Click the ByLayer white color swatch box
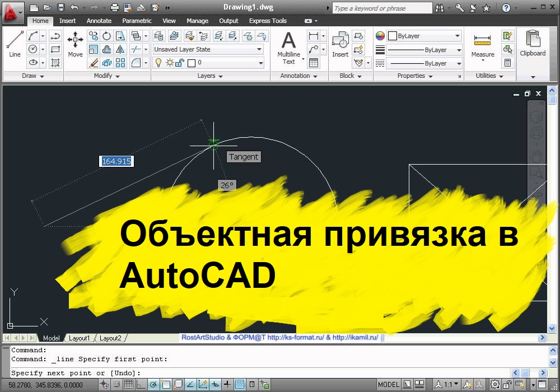The height and width of the screenshot is (392, 560). coord(393,36)
